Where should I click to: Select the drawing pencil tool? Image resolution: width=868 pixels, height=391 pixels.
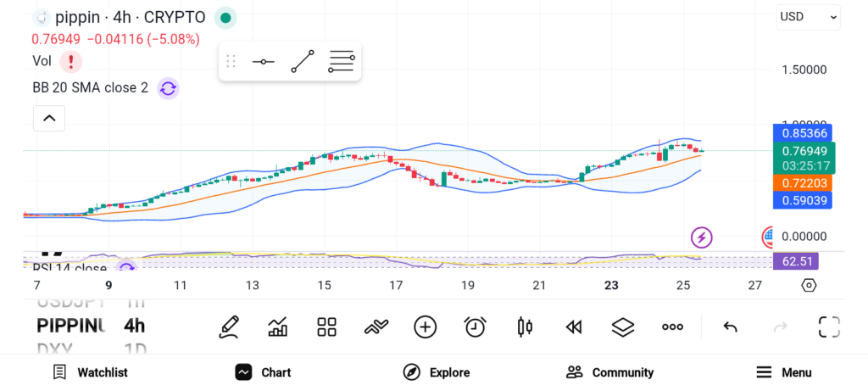tap(228, 327)
